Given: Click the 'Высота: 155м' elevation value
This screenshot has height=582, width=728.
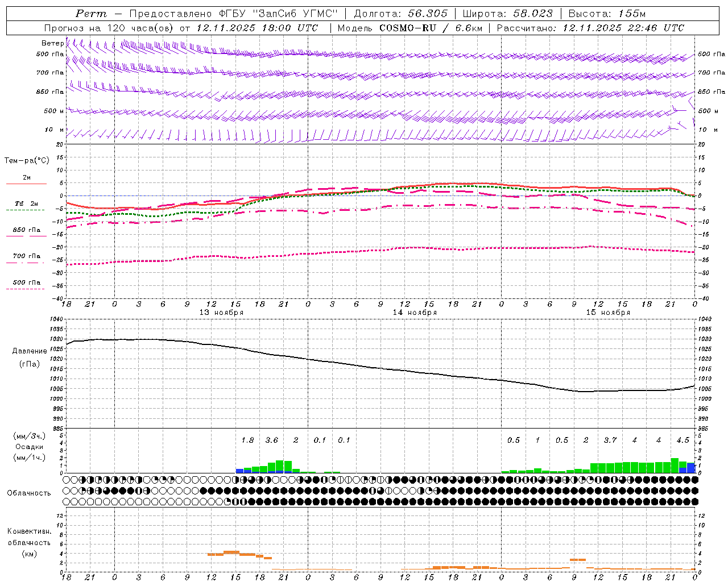Looking at the screenshot, I should coord(607,14).
